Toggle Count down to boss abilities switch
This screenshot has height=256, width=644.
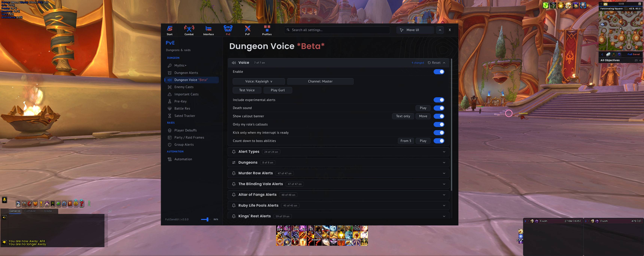[x=439, y=141]
